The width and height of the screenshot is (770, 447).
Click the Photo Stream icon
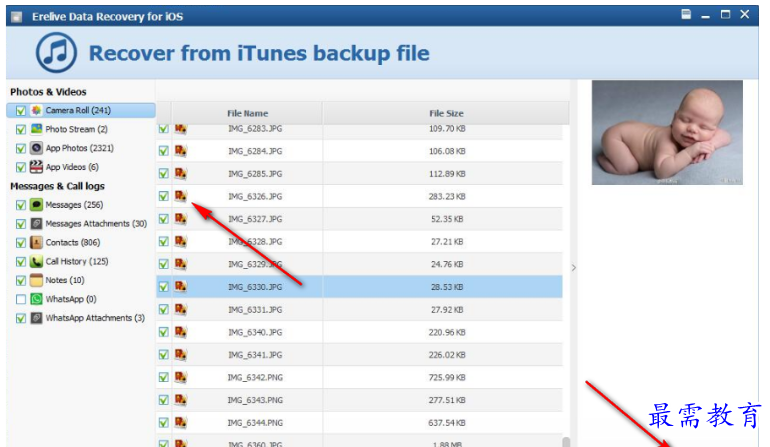(x=36, y=129)
